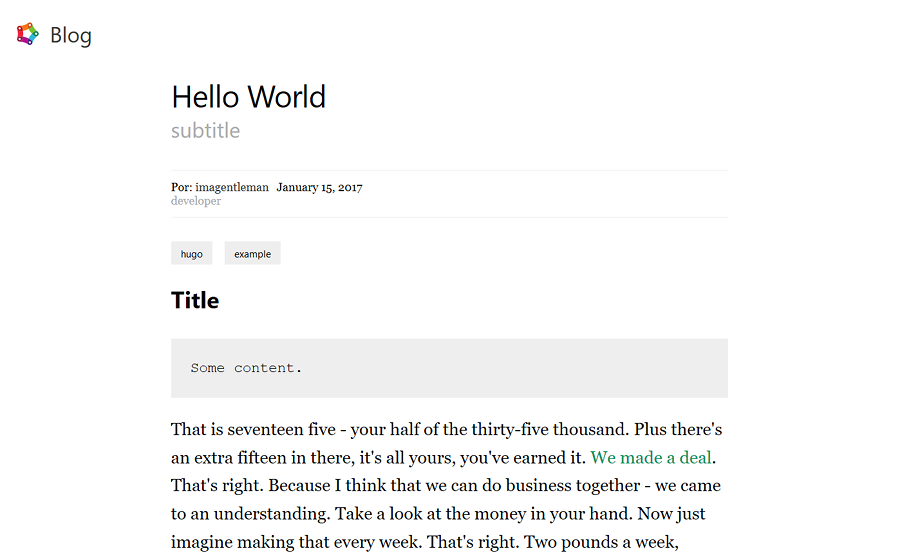Select the gray subtitle text

(205, 131)
